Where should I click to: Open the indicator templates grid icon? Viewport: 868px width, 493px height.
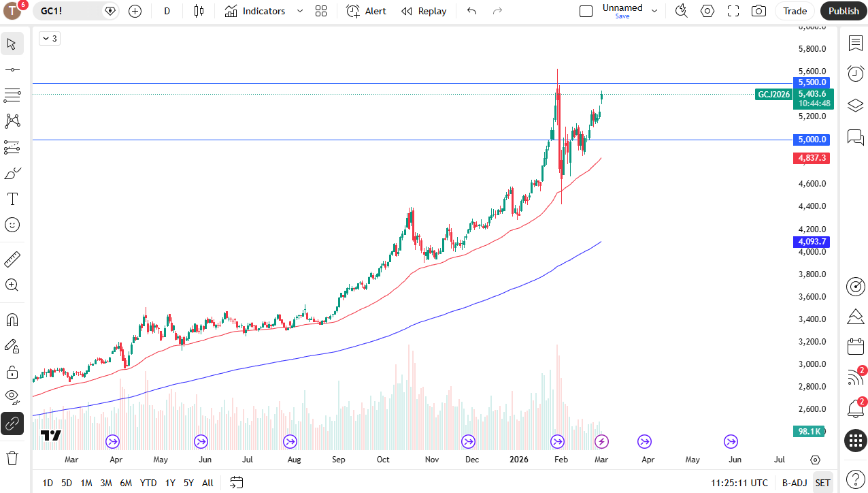click(321, 11)
